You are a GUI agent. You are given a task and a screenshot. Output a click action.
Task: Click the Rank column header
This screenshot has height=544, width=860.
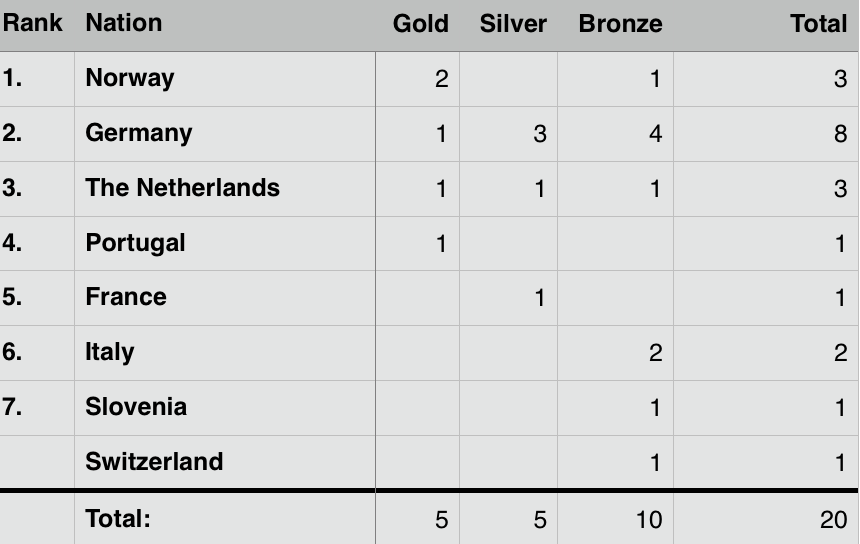(37, 24)
